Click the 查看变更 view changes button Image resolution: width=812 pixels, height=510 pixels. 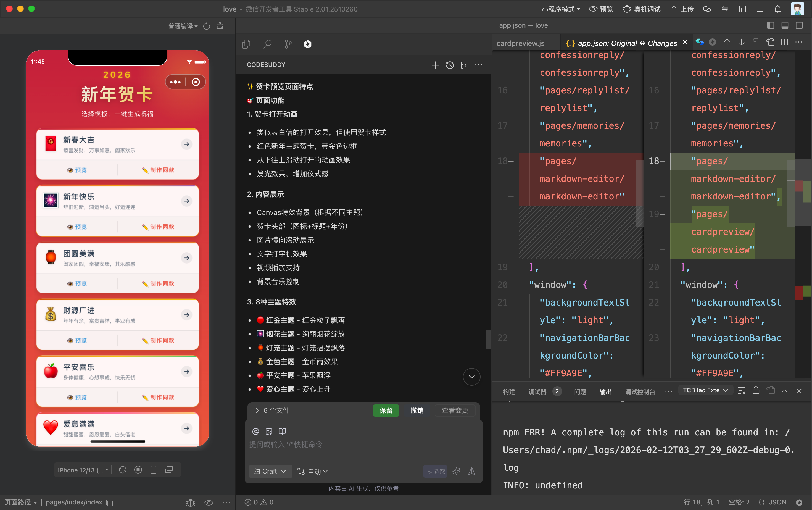(455, 411)
